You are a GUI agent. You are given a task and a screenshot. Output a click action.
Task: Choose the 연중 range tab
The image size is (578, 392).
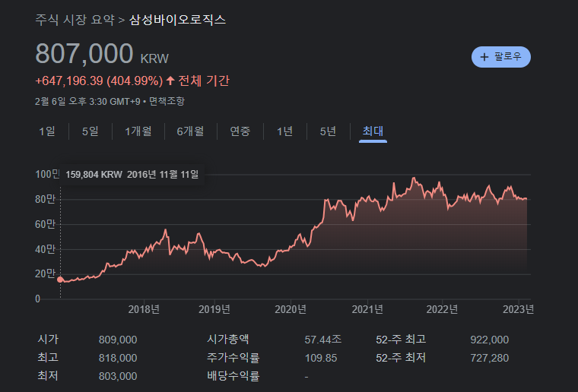(x=240, y=131)
